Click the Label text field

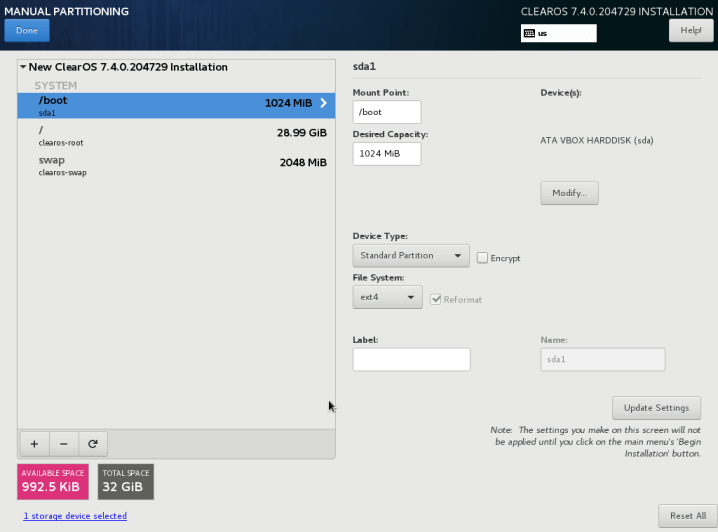click(x=411, y=359)
